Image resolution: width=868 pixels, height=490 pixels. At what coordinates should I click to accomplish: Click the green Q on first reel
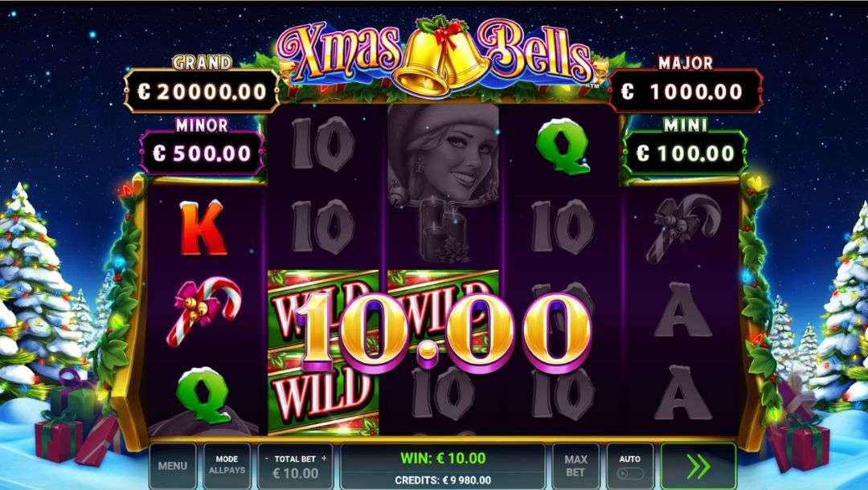pos(202,395)
